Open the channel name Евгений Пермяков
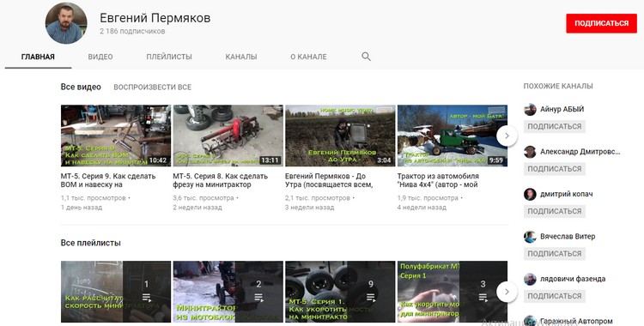644x326 pixels. 155,18
